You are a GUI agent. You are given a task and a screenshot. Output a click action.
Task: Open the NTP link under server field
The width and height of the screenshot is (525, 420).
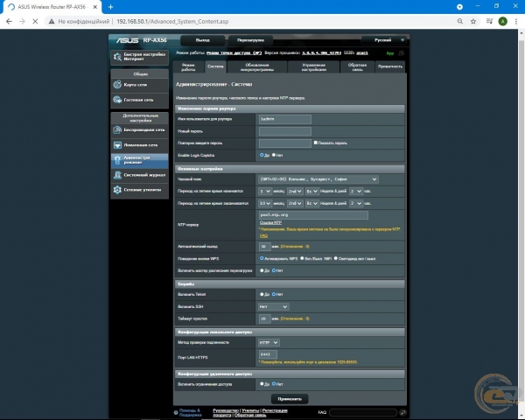[270, 223]
